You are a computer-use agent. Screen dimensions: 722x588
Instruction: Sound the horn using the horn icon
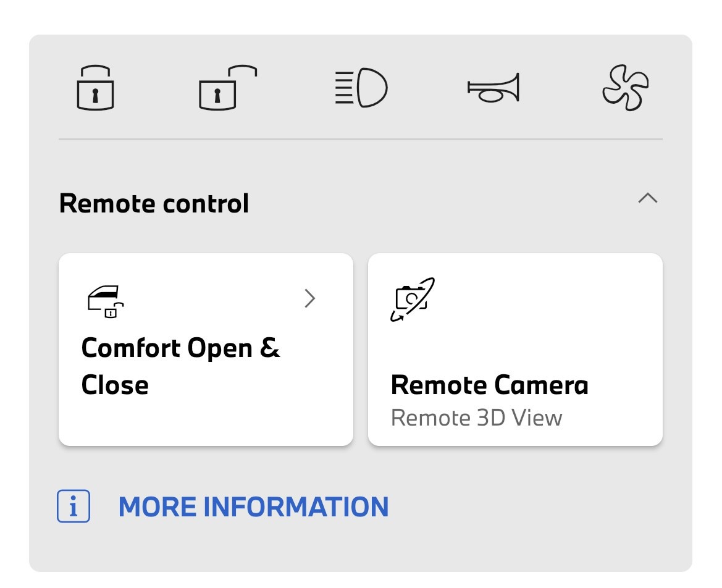click(x=493, y=88)
